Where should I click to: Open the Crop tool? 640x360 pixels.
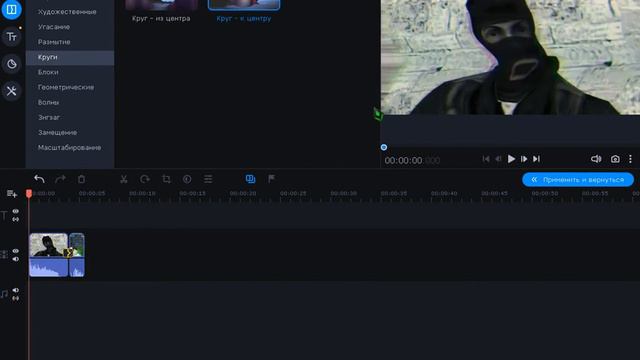(166, 179)
